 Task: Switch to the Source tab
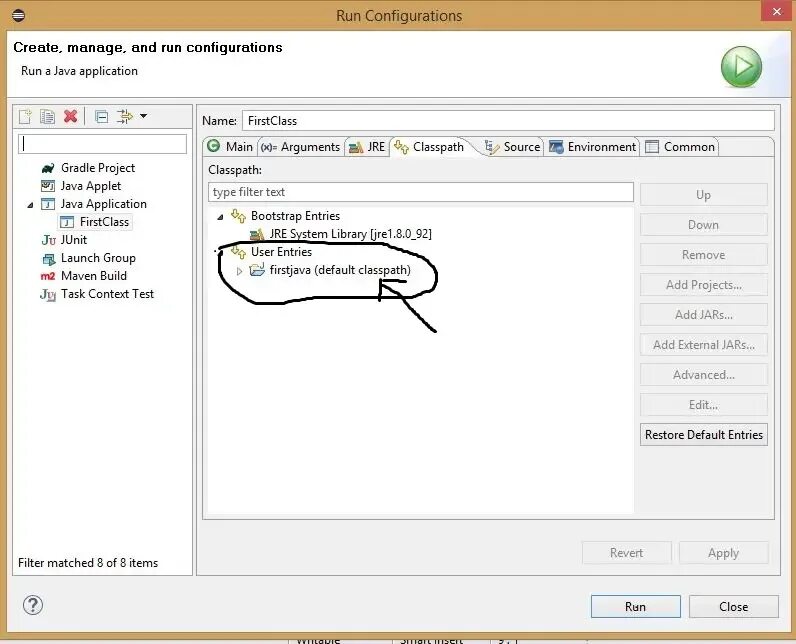[512, 147]
